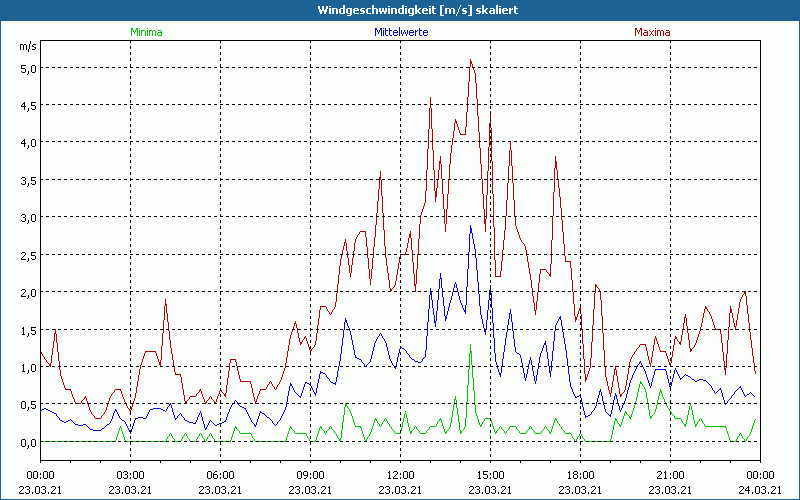Select the green Minima legend label
The width and height of the screenshot is (800, 500).
(x=146, y=32)
